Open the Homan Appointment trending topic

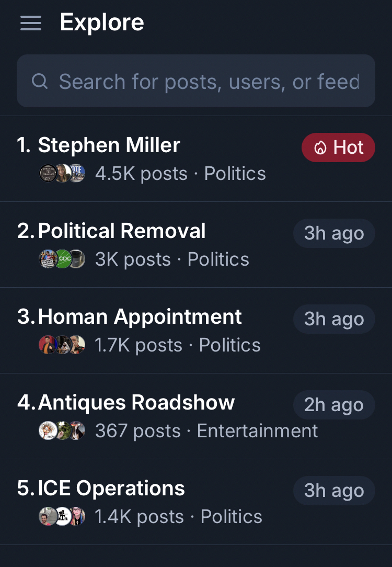[x=140, y=317]
